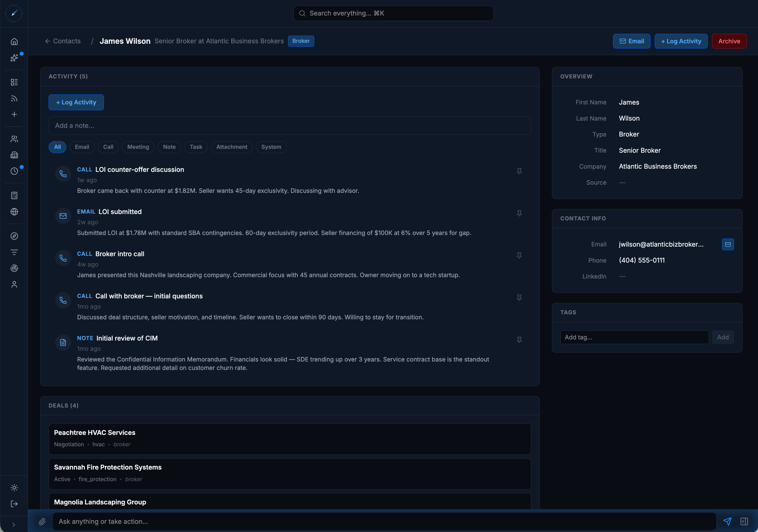The width and height of the screenshot is (758, 532).
Task: Collapse the chat panel with the bottom-right icon
Action: [745, 522]
